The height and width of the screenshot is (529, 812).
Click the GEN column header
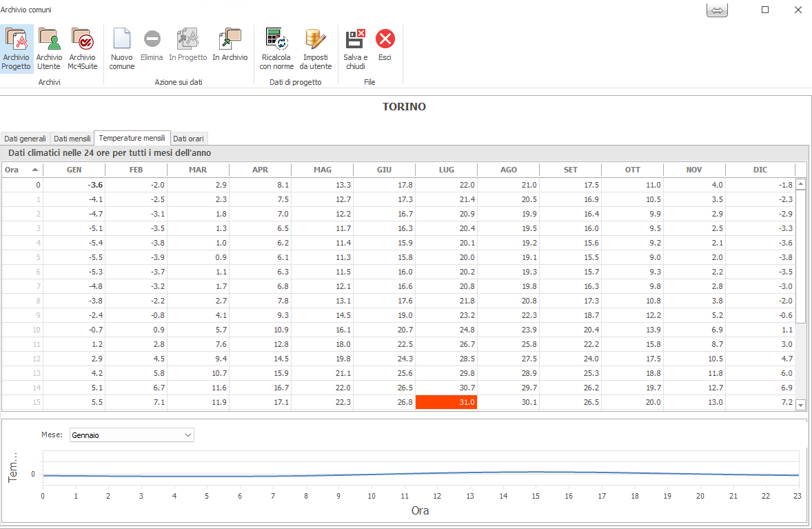74,170
